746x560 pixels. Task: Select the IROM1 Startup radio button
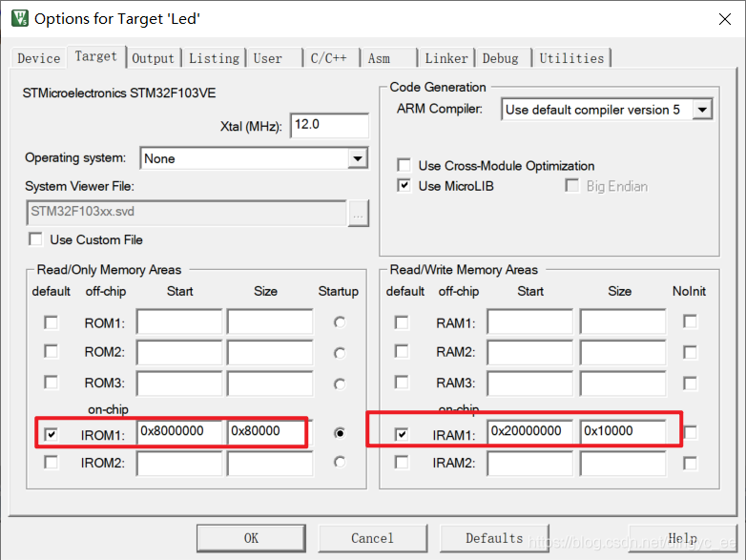click(340, 433)
